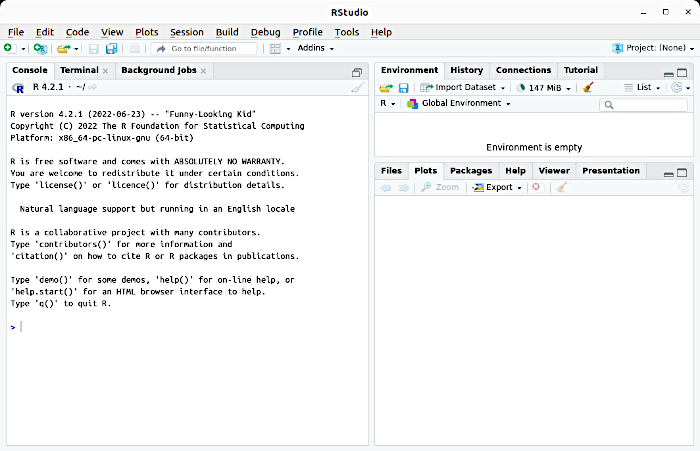This screenshot has width=700, height=451.
Task: Click the Zoom plot button
Action: [440, 187]
